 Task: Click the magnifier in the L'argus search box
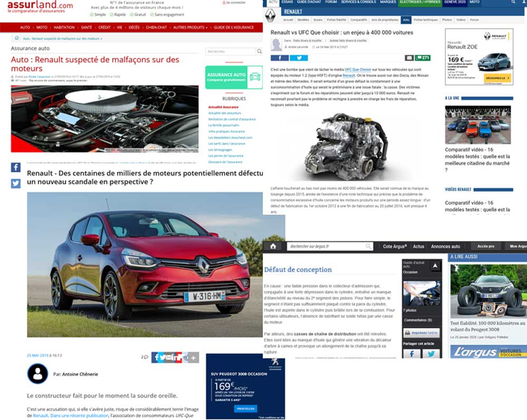point(369,246)
